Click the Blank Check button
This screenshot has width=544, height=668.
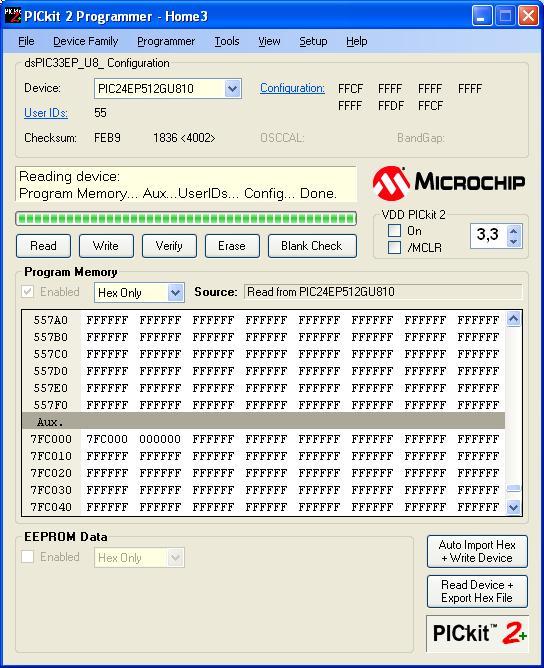(312, 246)
